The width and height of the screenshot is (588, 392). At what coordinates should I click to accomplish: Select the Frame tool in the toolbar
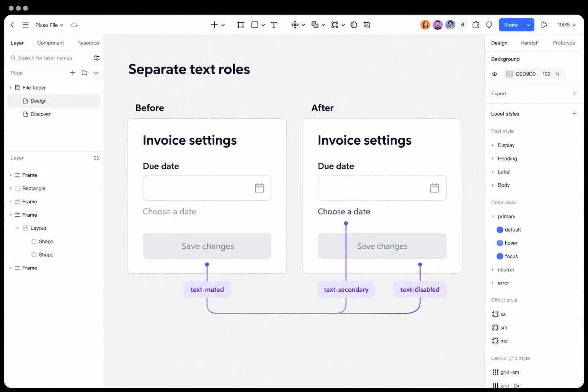pyautogui.click(x=241, y=25)
